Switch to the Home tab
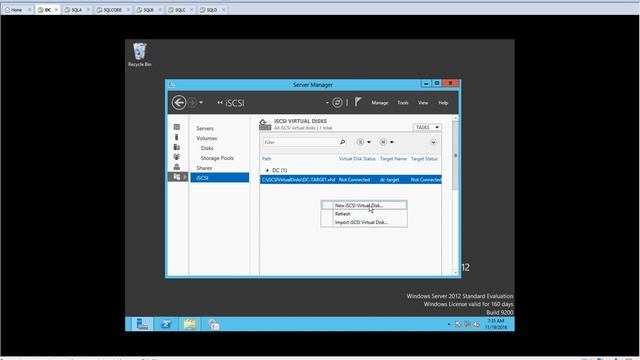The image size is (640, 360). [17, 10]
